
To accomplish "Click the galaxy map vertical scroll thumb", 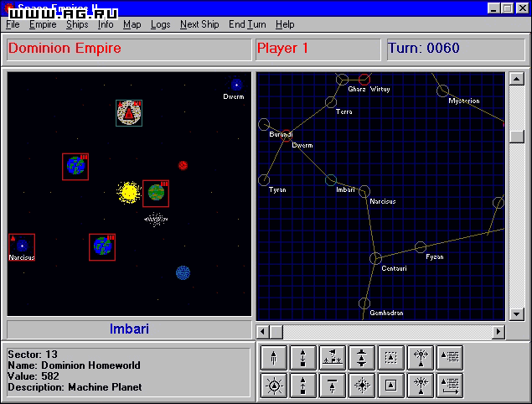I will click(516, 137).
